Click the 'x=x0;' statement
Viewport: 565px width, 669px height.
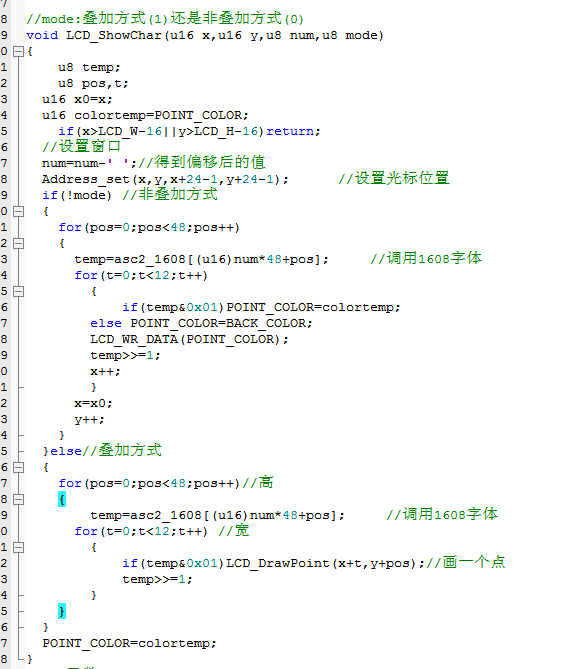tap(93, 403)
